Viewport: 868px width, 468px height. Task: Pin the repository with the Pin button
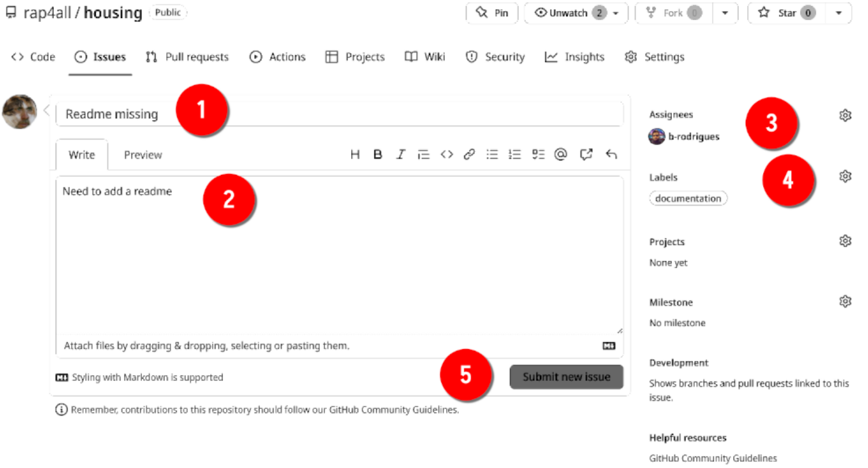(492, 13)
